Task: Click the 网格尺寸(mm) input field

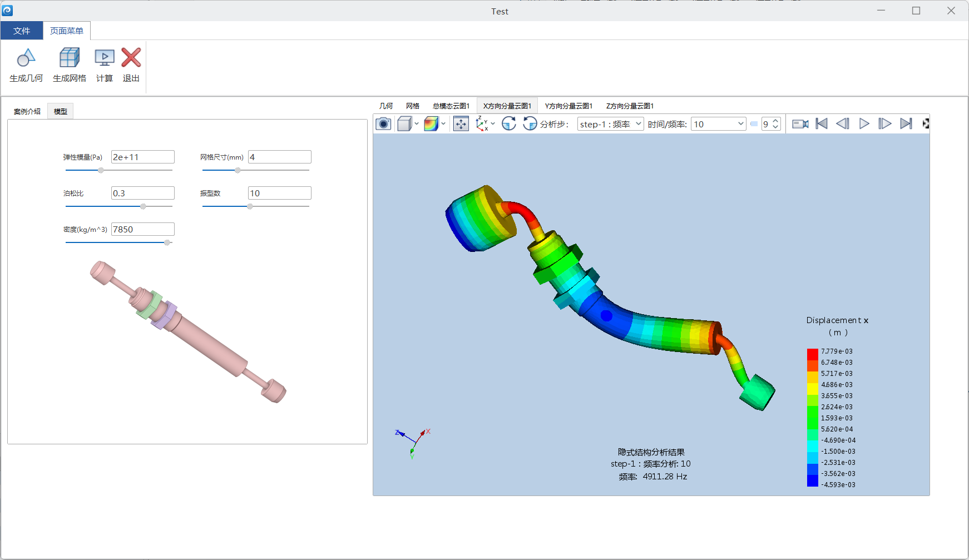Action: [x=280, y=157]
